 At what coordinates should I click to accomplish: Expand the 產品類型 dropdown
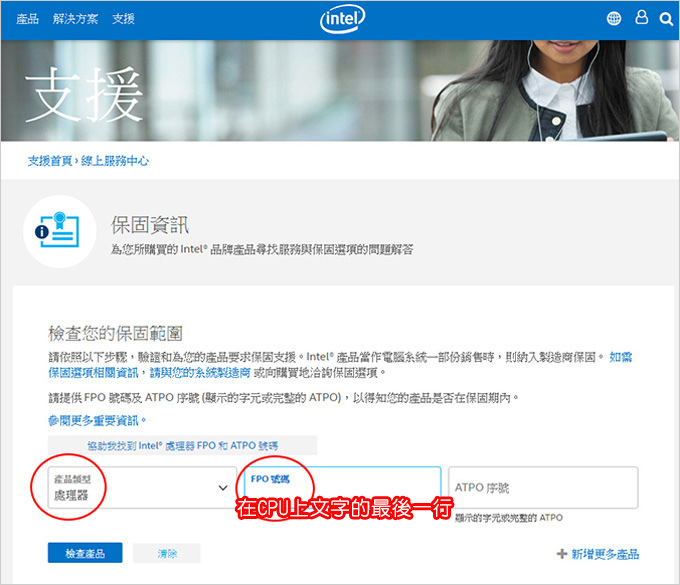(x=142, y=487)
